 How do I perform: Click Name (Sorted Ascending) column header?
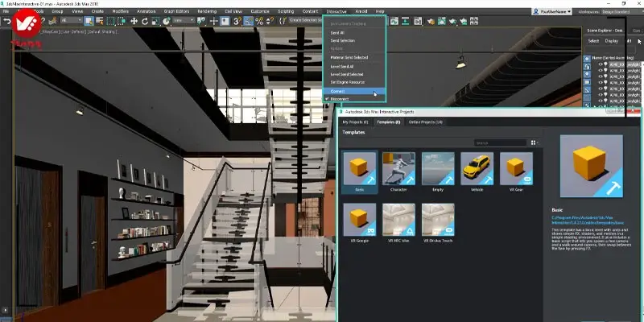pyautogui.click(x=613, y=57)
